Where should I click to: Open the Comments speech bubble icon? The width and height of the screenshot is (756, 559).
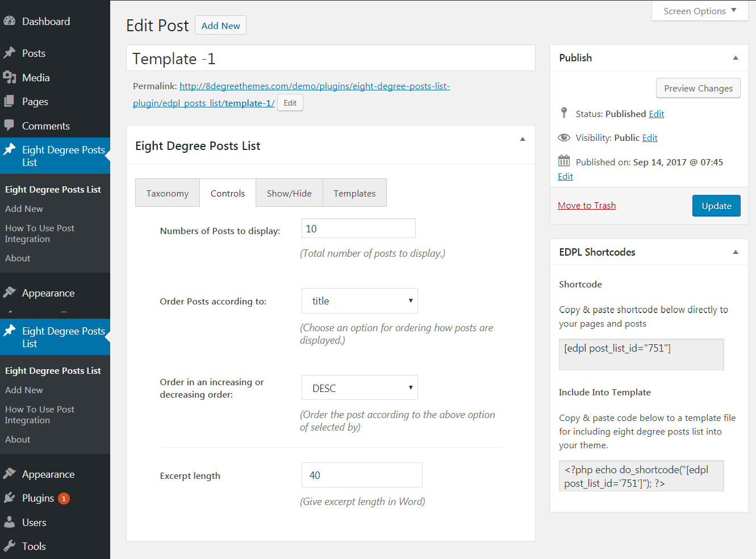[x=9, y=125]
